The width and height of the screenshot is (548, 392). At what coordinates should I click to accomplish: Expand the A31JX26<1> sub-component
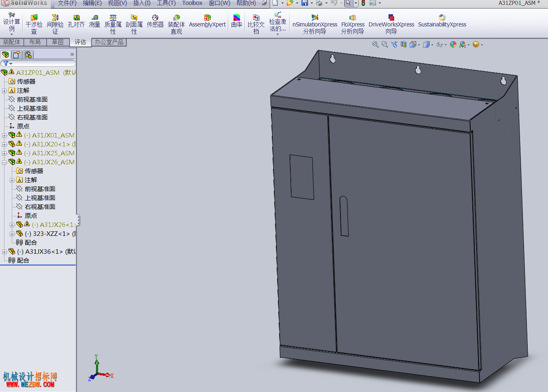(x=12, y=225)
